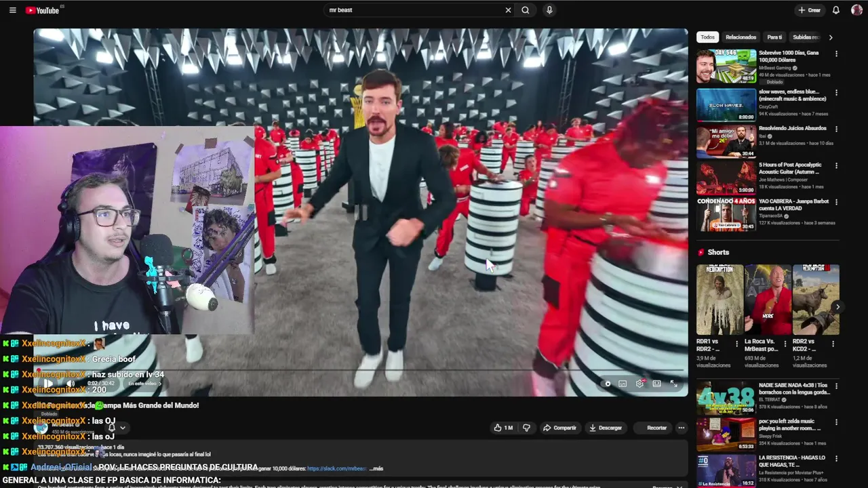Click the Descargar download button
868x488 pixels.
[x=606, y=428]
